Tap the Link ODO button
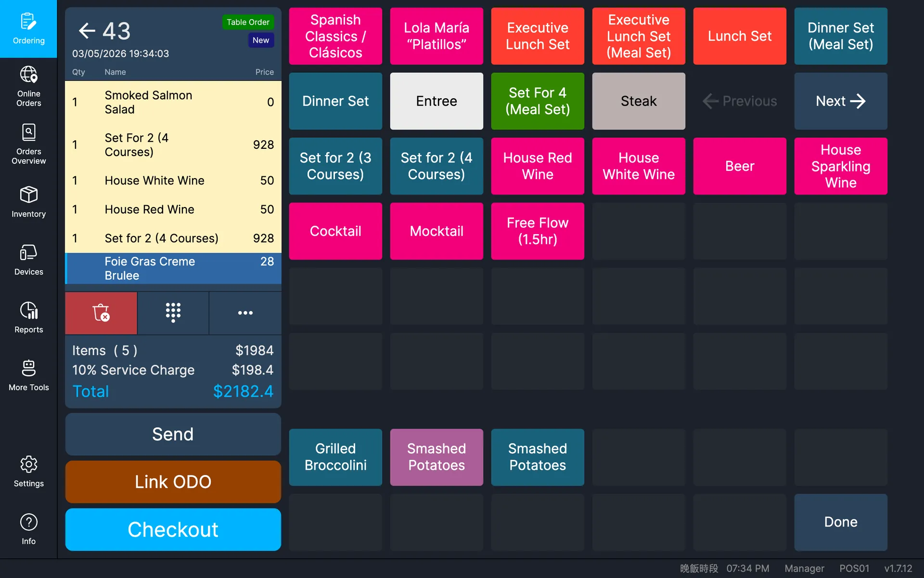Screen dimensions: 924x578 coord(173,482)
